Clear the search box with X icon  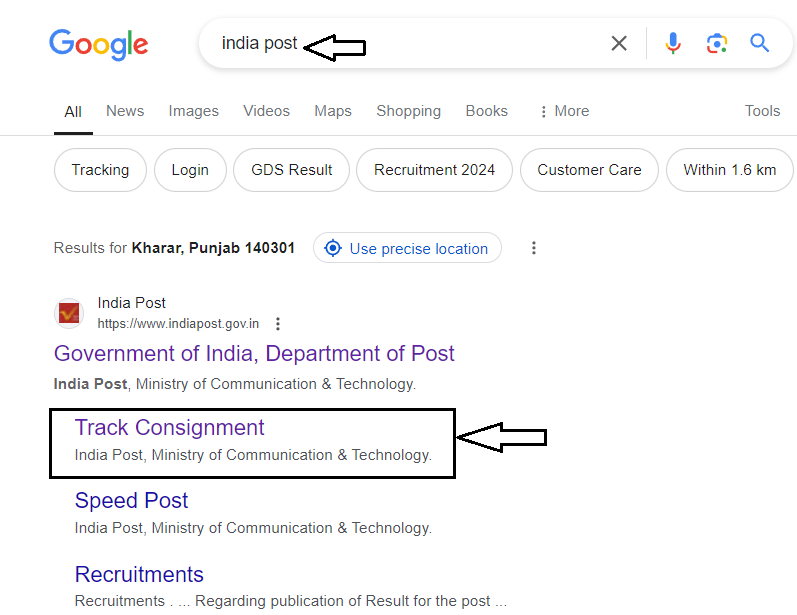click(x=619, y=43)
